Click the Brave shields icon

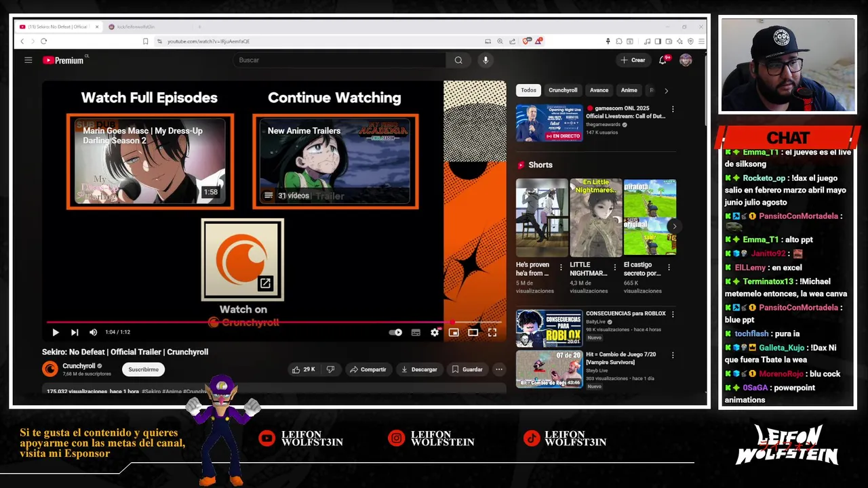click(526, 41)
